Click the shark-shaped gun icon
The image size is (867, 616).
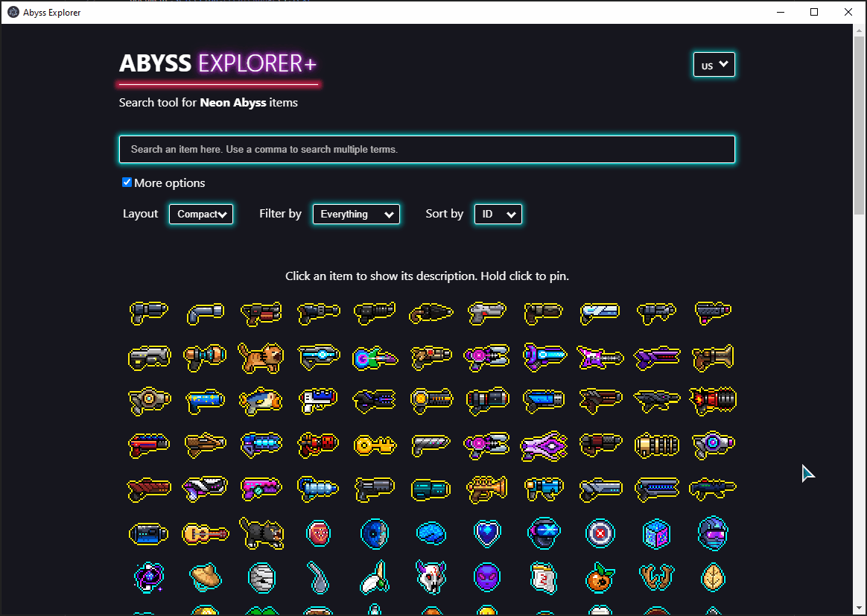[x=261, y=401]
